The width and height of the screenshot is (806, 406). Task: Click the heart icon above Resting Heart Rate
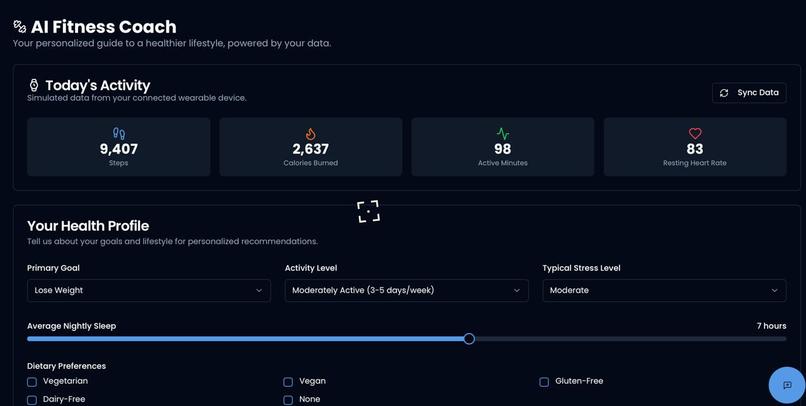pyautogui.click(x=695, y=134)
